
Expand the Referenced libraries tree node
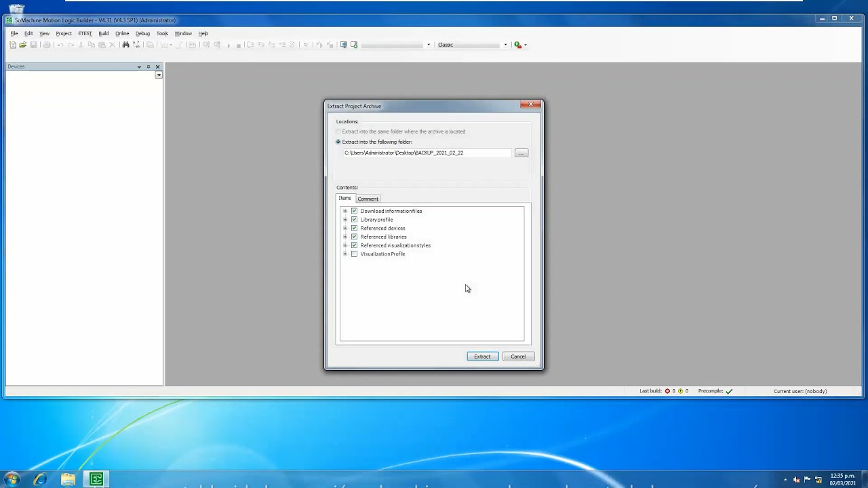click(345, 237)
